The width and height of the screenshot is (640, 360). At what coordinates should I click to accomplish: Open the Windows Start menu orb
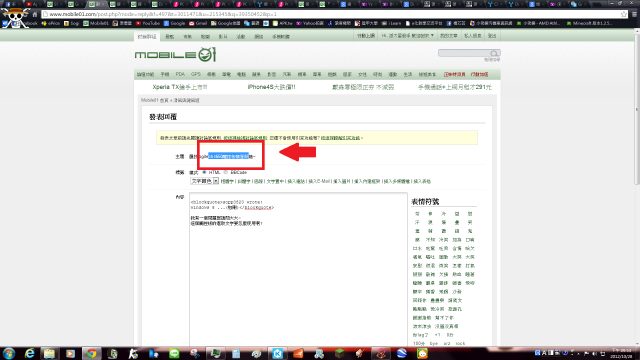tap(9, 353)
